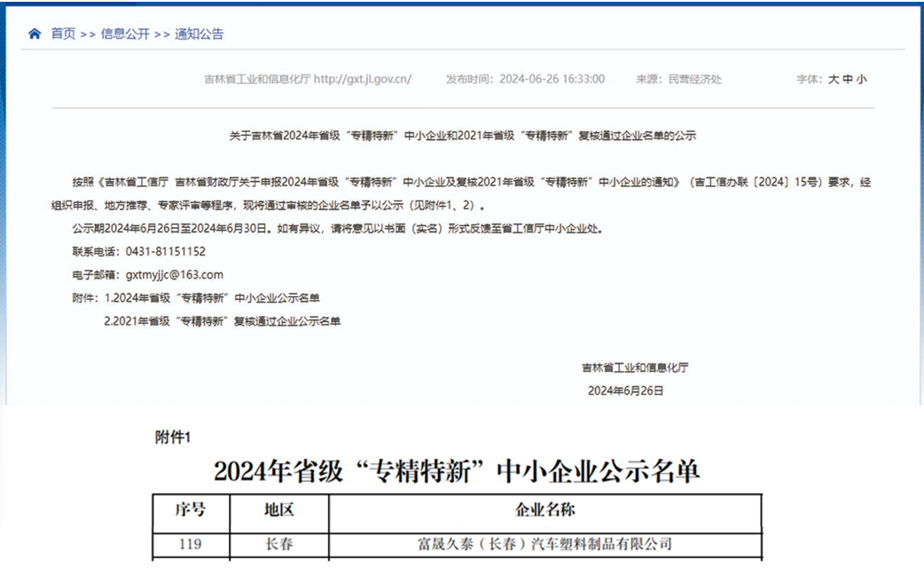
Task: Click the email gxtmyjjc@163.com
Action: [x=175, y=275]
